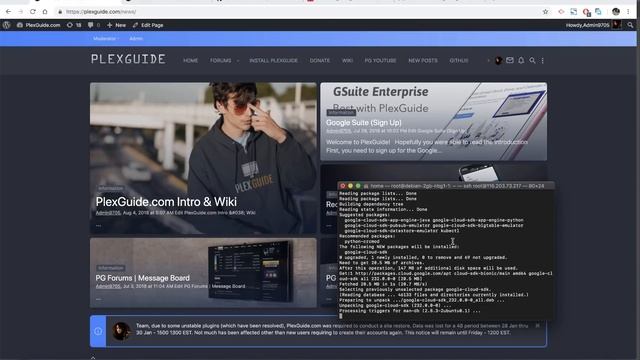
Task: Click the blue overlapping-squares extension icon
Action: click(598, 12)
